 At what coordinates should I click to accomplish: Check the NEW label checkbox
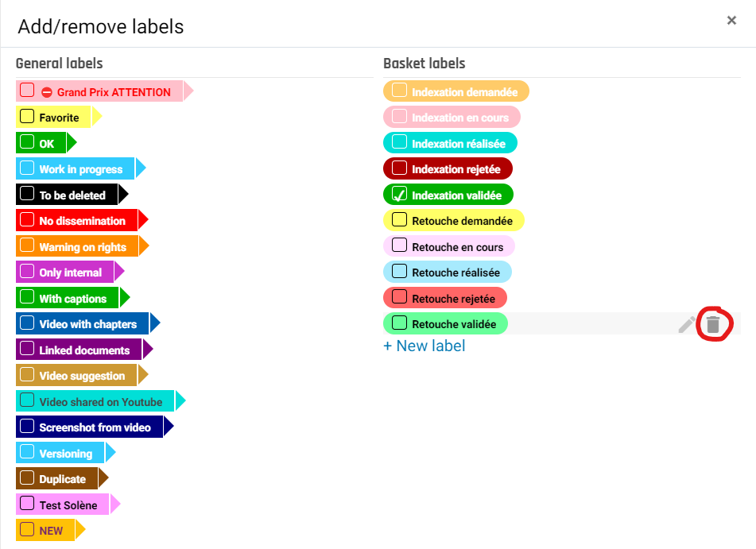click(27, 529)
